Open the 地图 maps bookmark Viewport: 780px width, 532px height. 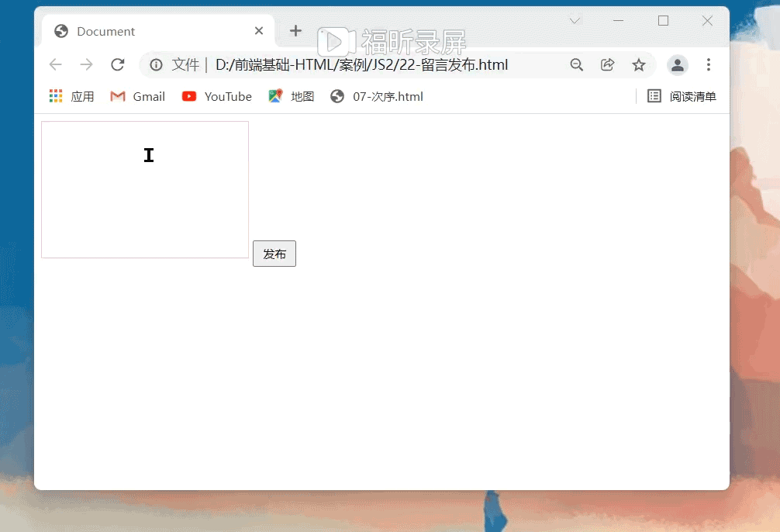(291, 96)
